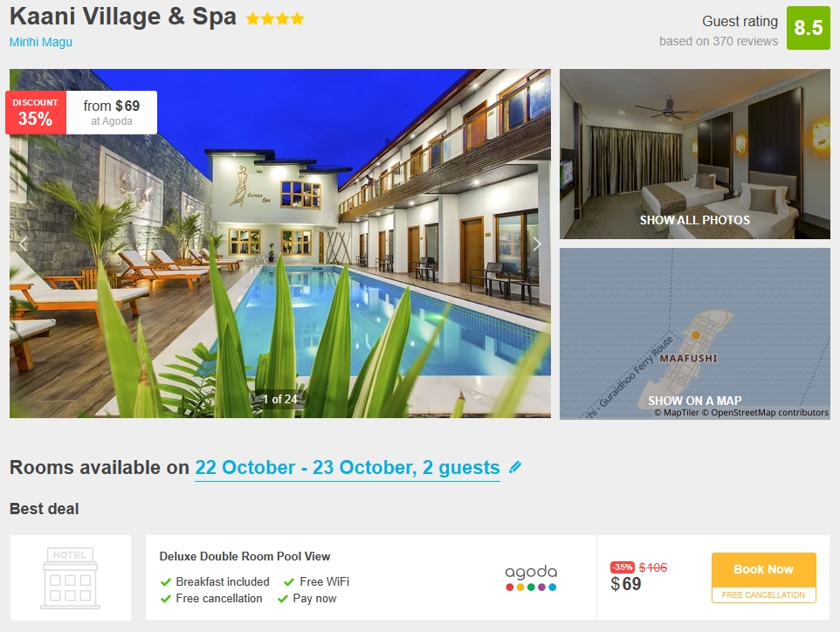This screenshot has width=840, height=632.
Task: Open Show on a Map preview
Action: point(695,333)
